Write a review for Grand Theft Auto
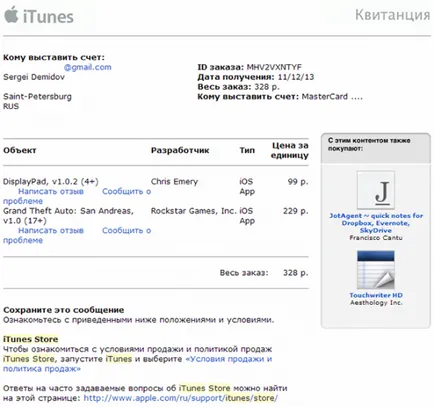 tap(51, 230)
